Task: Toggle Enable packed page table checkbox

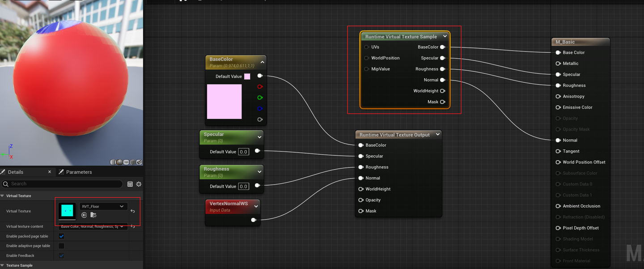Action: 62,236
